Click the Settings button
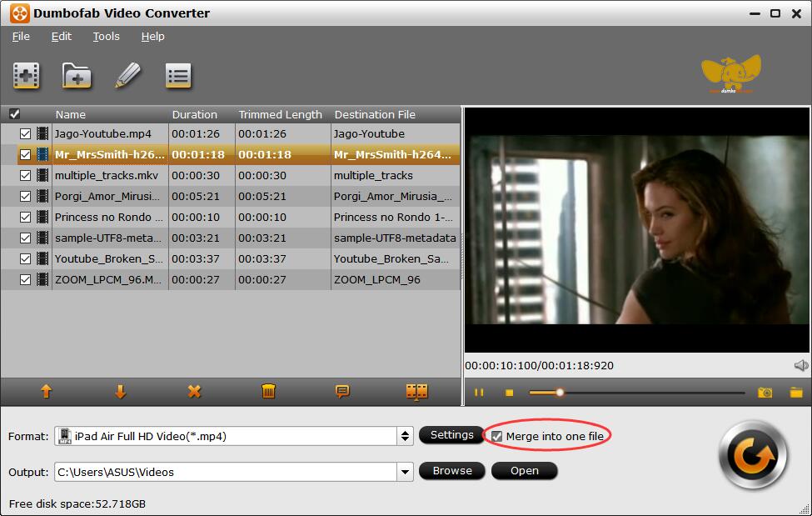Screen dimensions: 812x516 [x=451, y=434]
